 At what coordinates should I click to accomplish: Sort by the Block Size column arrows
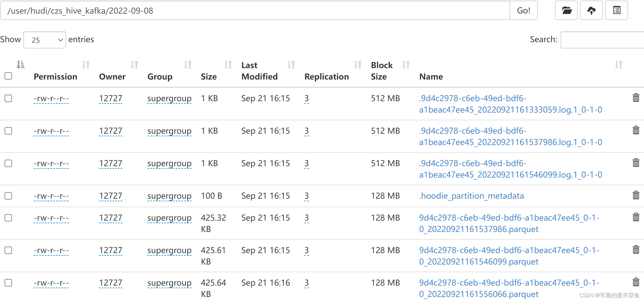[406, 65]
